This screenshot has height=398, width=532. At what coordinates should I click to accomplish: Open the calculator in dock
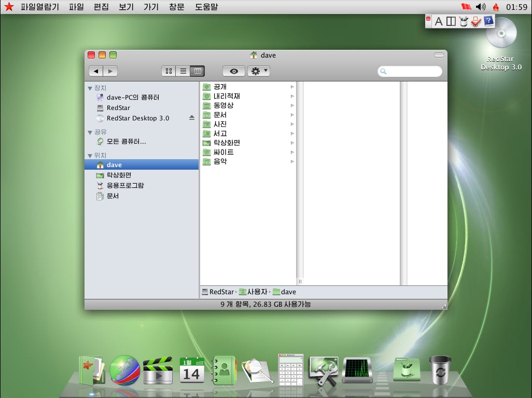[290, 369]
